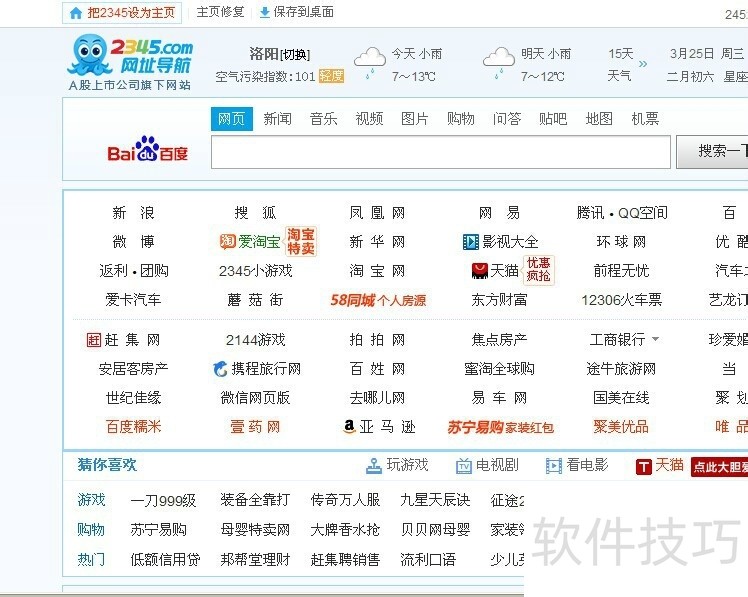
Task: Select the 问答 search tab
Action: [x=507, y=119]
